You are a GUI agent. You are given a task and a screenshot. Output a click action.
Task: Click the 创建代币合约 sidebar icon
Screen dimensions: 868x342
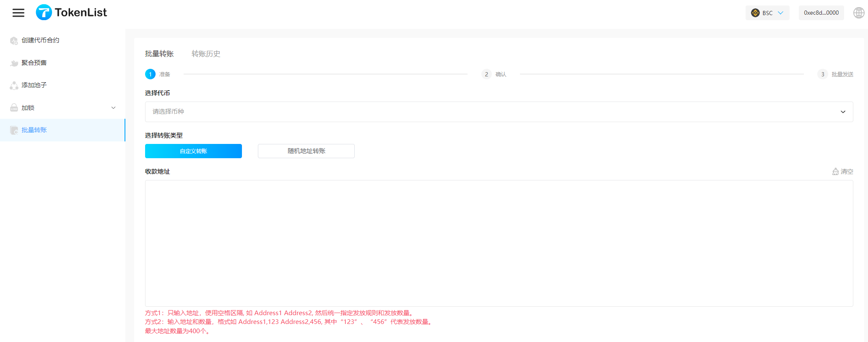coord(14,41)
